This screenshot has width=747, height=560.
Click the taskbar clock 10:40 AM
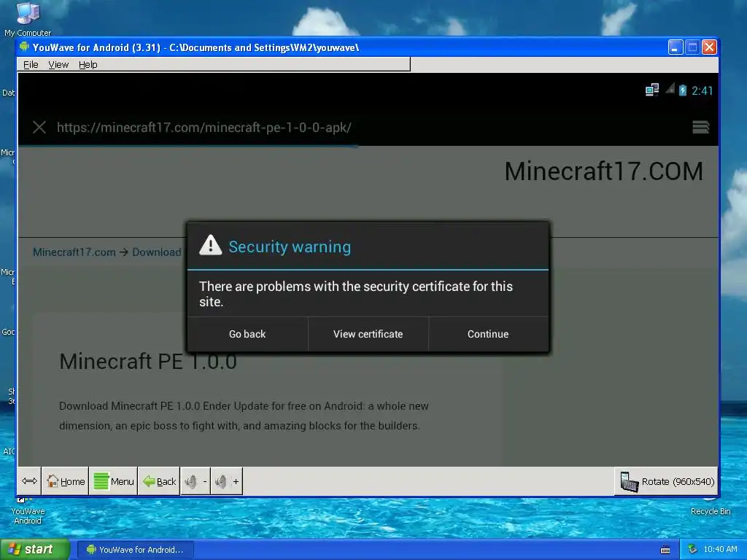click(720, 550)
